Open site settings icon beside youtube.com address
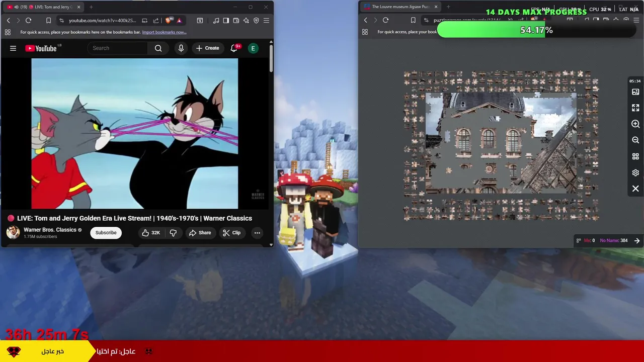 [x=61, y=21]
